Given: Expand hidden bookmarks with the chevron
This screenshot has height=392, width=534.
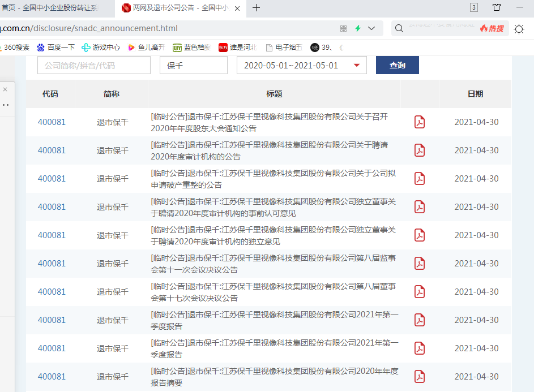Looking at the screenshot, I should click(x=341, y=48).
